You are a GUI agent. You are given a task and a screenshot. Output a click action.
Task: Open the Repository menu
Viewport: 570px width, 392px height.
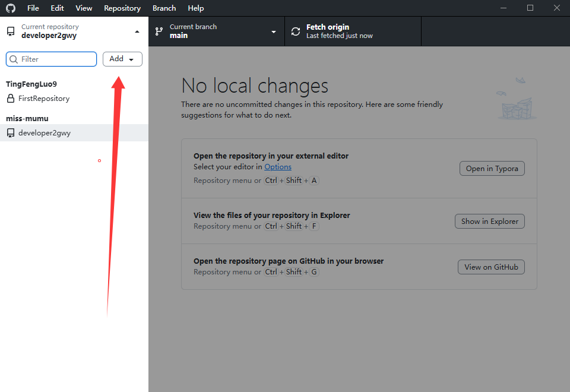click(122, 8)
